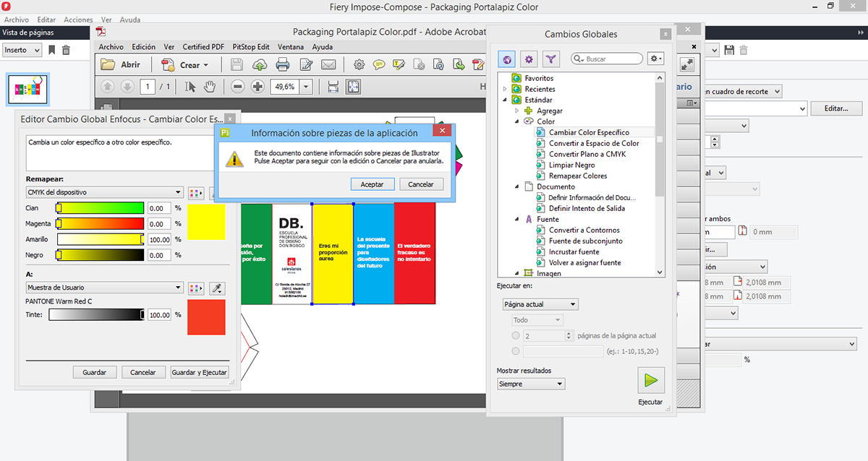Image resolution: width=868 pixels, height=461 pixels.
Task: Select the radio button for page range
Action: point(515,351)
